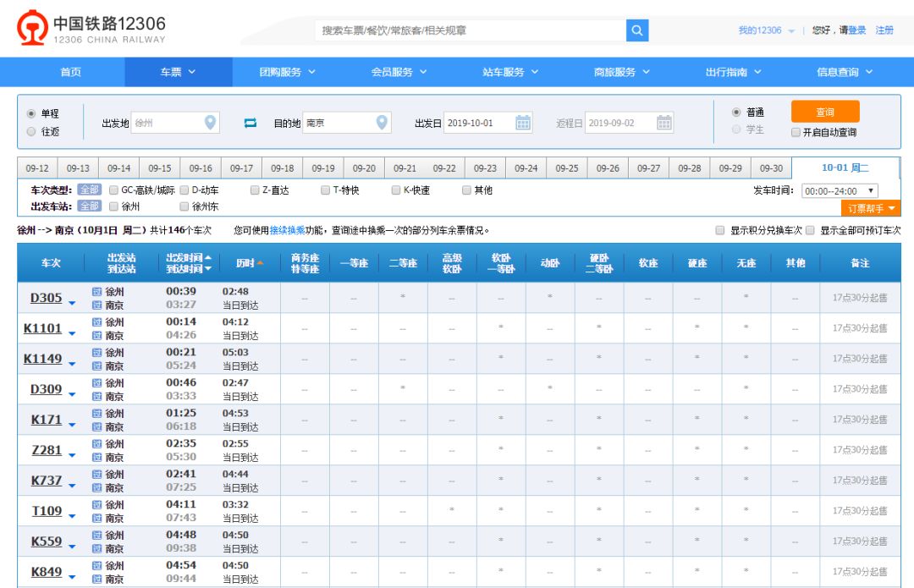Screen dimensions: 914x588
Task: Click the descending arrow on 到达时间
Action: 207,270
